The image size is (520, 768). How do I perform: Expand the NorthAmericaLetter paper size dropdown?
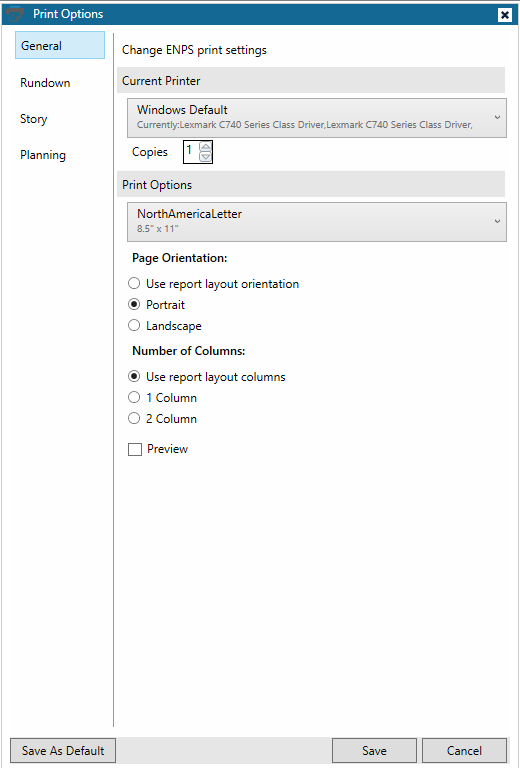317,222
